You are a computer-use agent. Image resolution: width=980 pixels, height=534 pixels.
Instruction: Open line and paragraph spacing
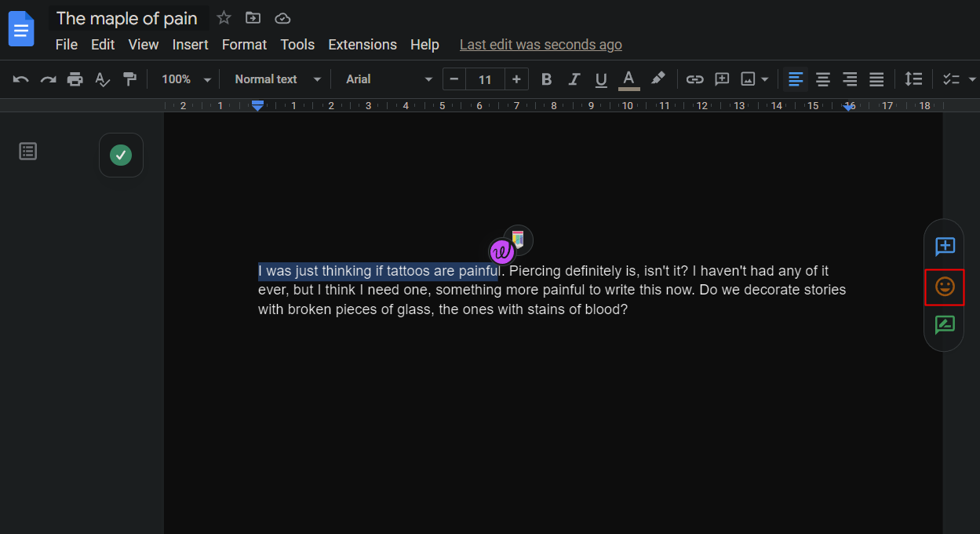913,79
